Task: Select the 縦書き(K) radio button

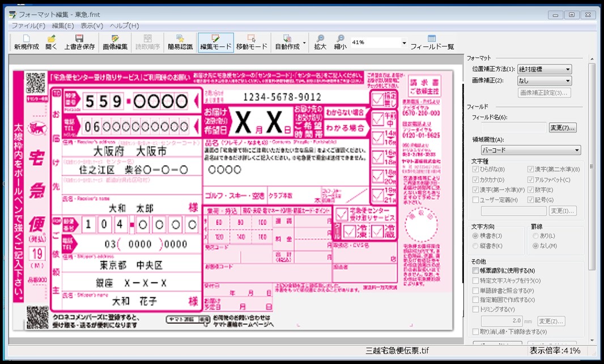Action: [475, 246]
